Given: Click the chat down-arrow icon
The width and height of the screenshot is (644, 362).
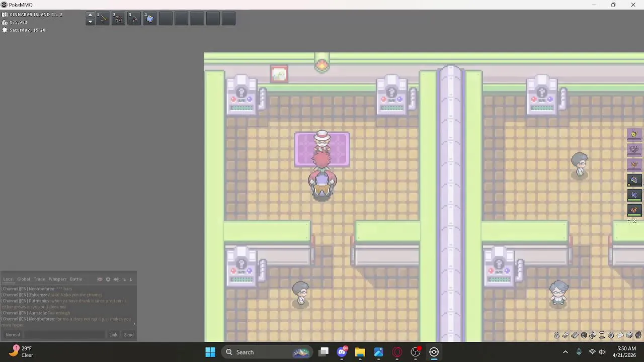Looking at the screenshot, I should tap(131, 280).
